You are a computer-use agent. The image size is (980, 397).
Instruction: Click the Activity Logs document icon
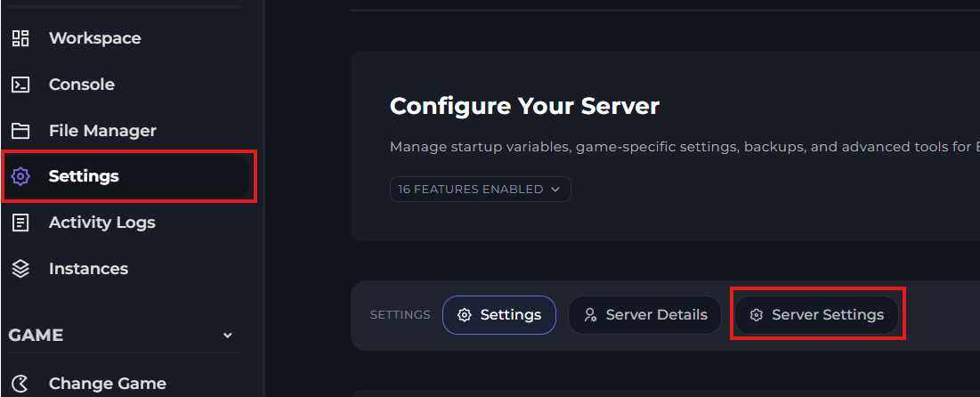coord(20,223)
